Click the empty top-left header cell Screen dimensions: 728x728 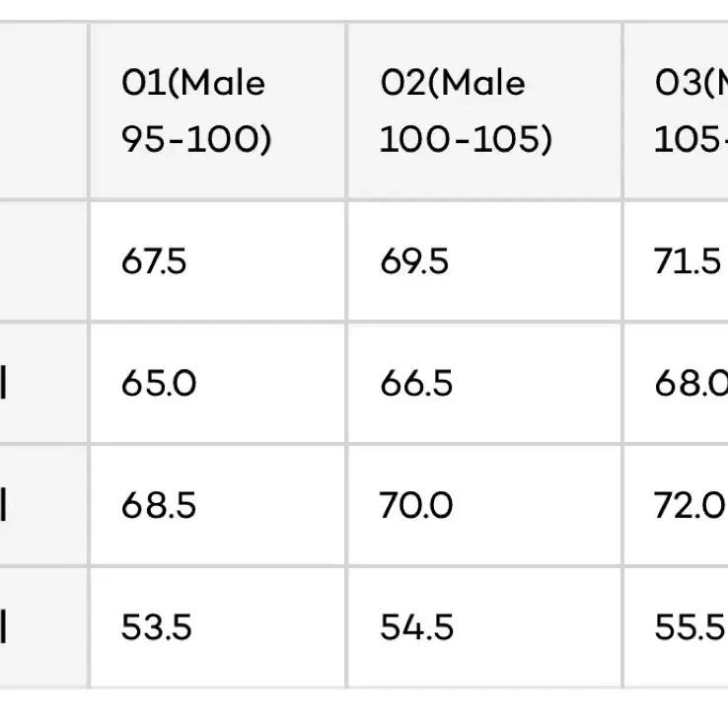click(43, 110)
